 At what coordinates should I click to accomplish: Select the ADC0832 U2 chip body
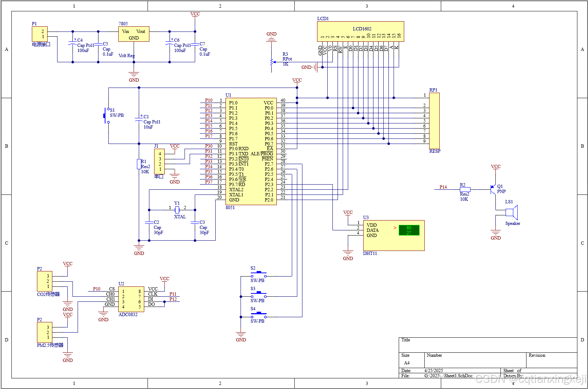pos(131,299)
